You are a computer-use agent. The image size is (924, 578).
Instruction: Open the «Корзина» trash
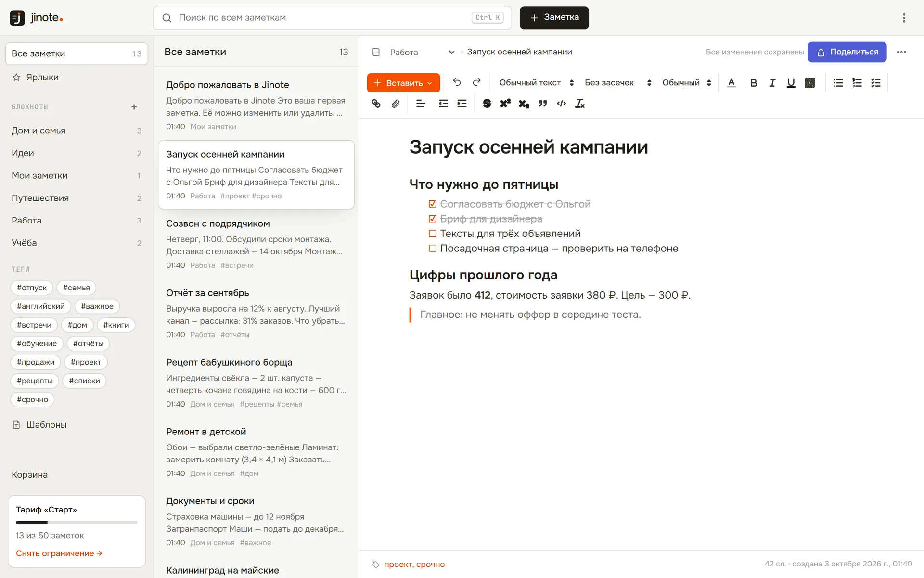coord(77,475)
